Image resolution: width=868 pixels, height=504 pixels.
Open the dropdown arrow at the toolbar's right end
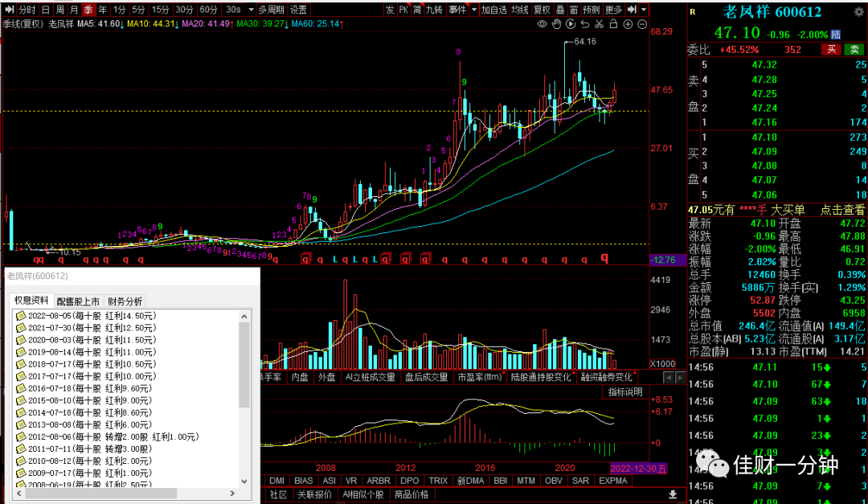click(x=643, y=10)
